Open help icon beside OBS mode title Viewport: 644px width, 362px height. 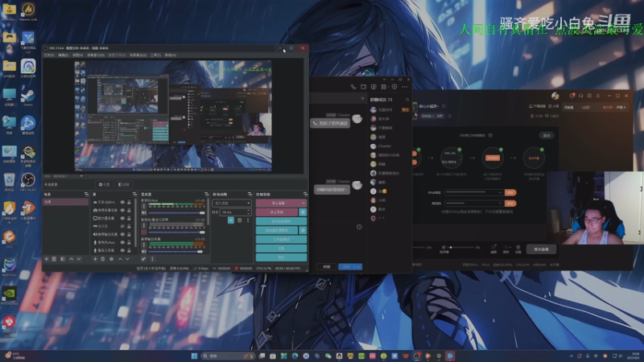(x=490, y=135)
